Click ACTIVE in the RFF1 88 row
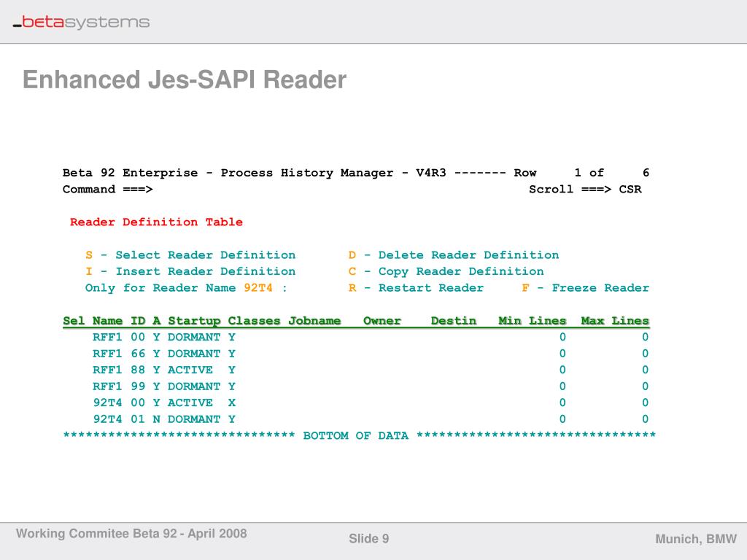 pyautogui.click(x=190, y=370)
